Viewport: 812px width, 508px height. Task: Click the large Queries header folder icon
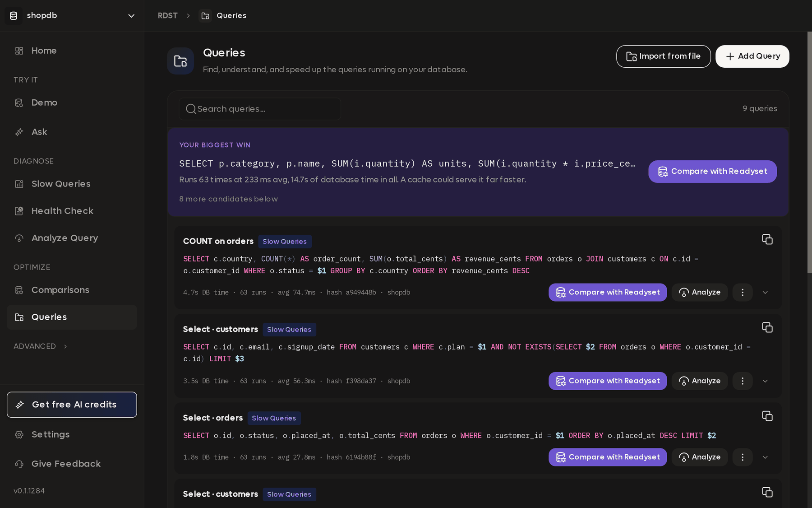click(180, 61)
